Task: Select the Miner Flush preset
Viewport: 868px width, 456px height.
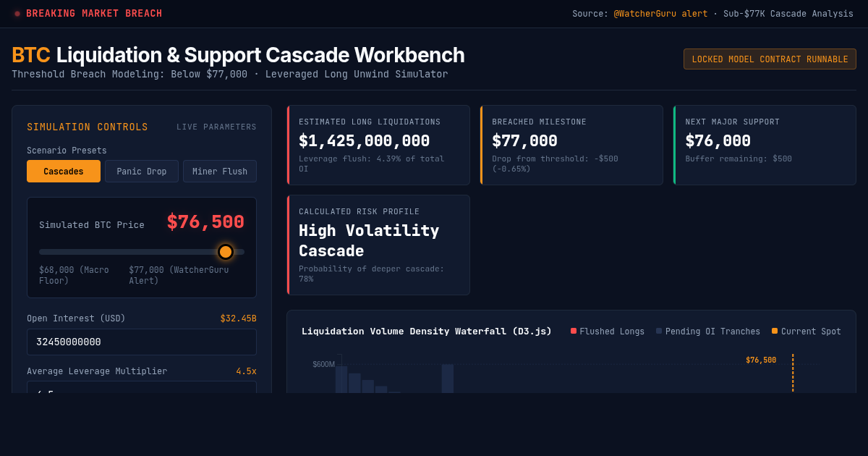Action: [x=220, y=172]
